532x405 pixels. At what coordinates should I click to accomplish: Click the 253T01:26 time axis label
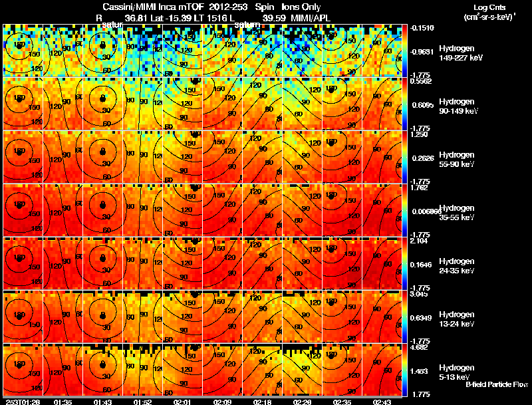(x=23, y=402)
